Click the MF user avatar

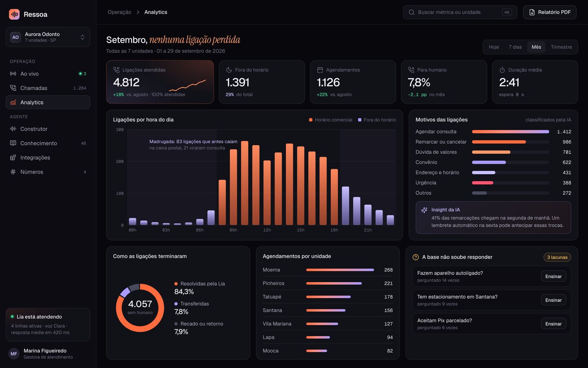[x=14, y=354]
